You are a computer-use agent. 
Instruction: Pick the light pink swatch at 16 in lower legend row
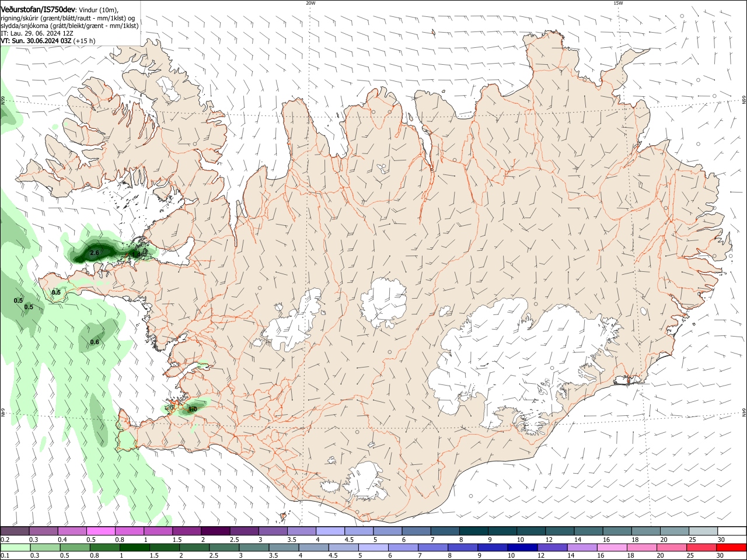[x=612, y=548]
